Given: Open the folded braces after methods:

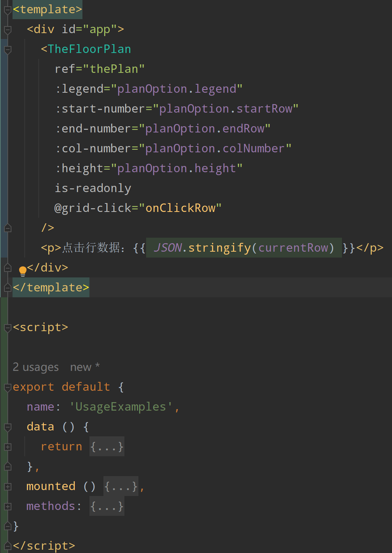Looking at the screenshot, I should [x=107, y=506].
